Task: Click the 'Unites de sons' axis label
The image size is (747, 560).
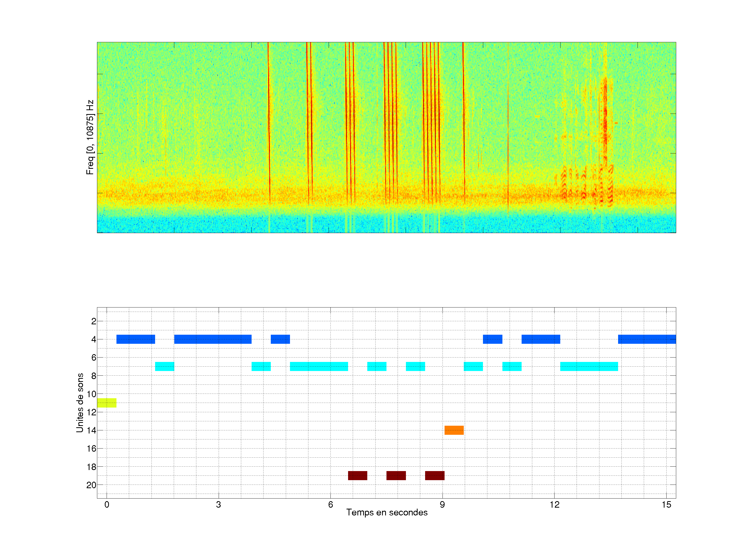Action: click(x=80, y=403)
